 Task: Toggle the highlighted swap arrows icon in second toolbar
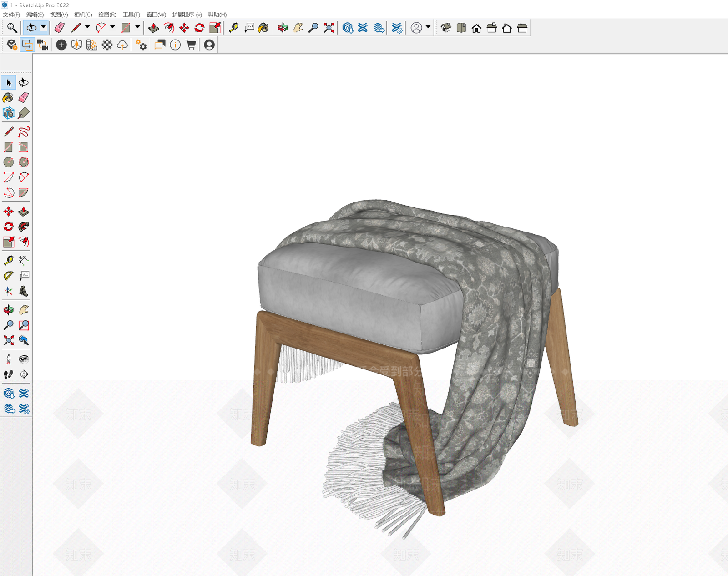(x=27, y=45)
